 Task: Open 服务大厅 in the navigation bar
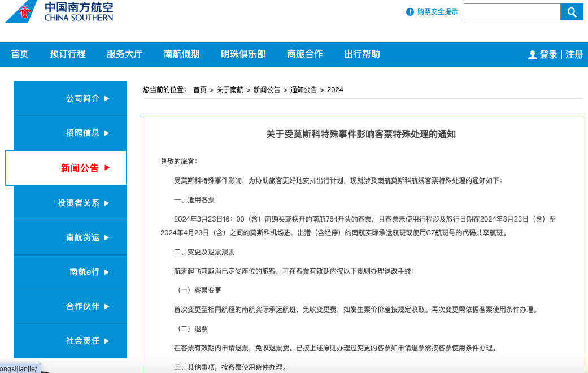point(125,54)
